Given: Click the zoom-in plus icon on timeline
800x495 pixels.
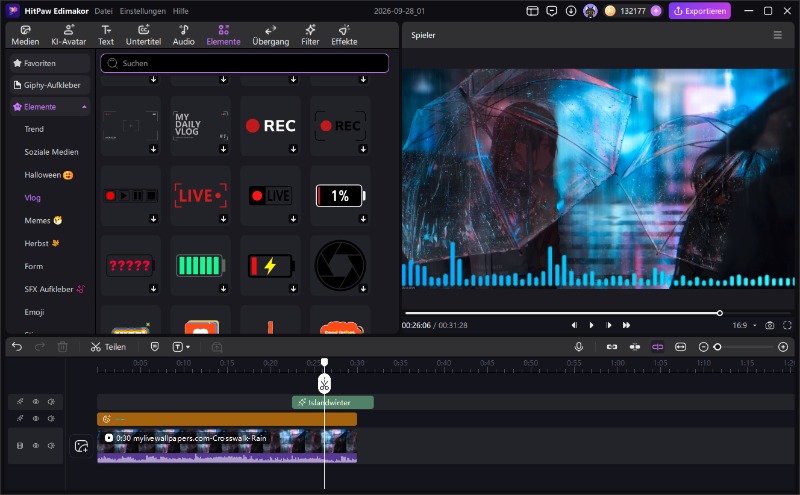Looking at the screenshot, I should click(783, 347).
